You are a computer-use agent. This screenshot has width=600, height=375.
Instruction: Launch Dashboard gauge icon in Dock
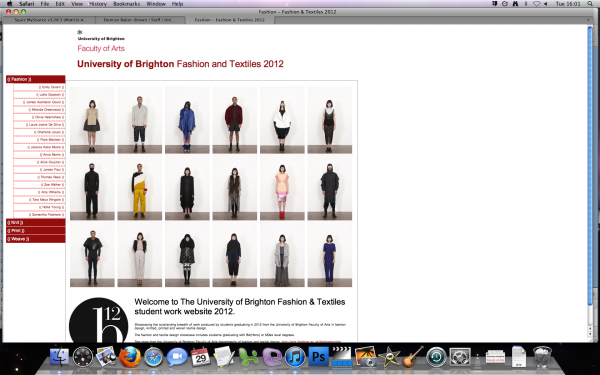tap(83, 357)
